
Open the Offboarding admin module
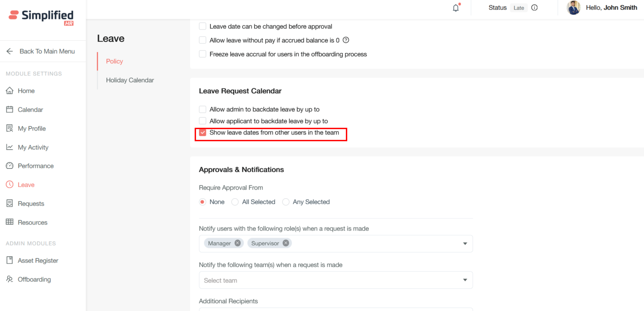34,279
